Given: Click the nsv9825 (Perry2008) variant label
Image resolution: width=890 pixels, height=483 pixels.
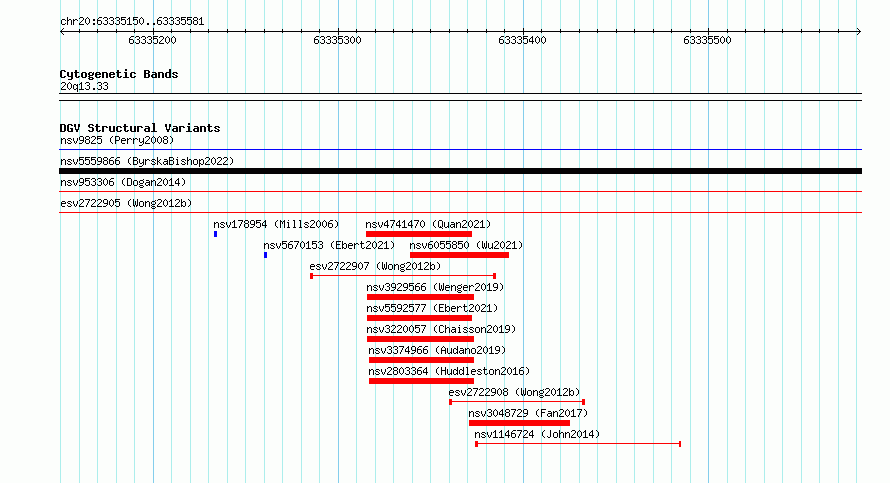Looking at the screenshot, I should [117, 140].
